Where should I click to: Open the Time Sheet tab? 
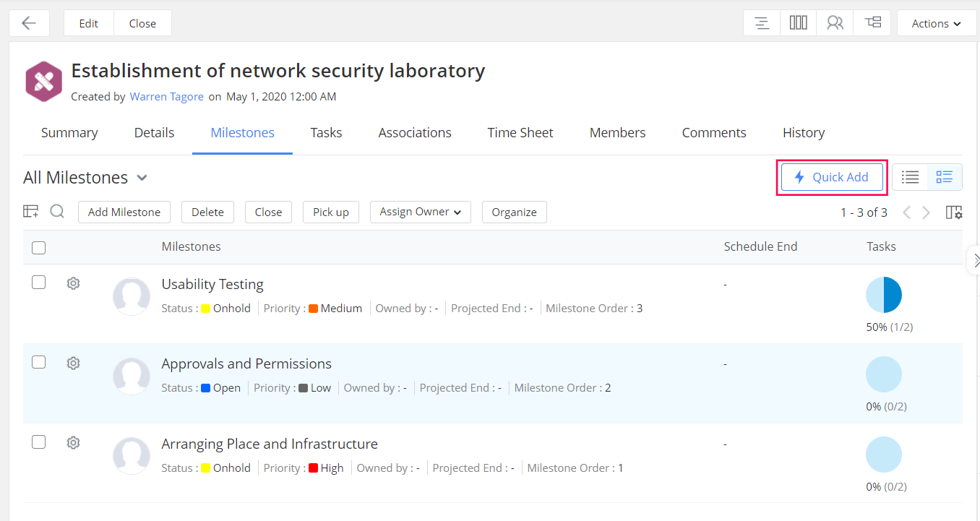[520, 133]
